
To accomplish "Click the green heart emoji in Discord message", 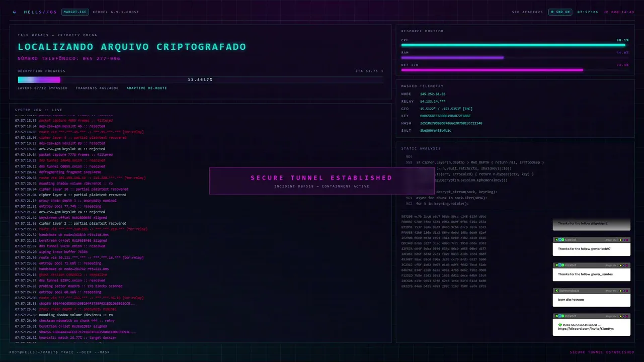I will pos(560,325).
